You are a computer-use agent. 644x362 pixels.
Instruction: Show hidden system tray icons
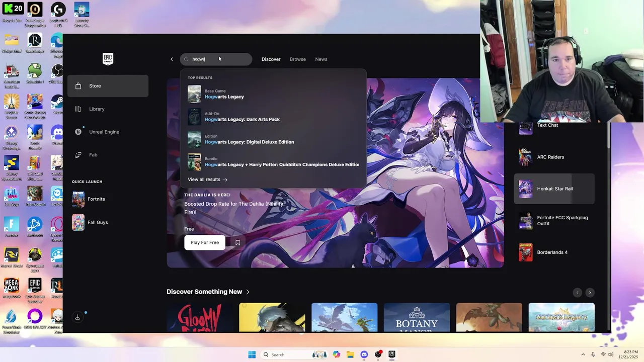point(583,354)
